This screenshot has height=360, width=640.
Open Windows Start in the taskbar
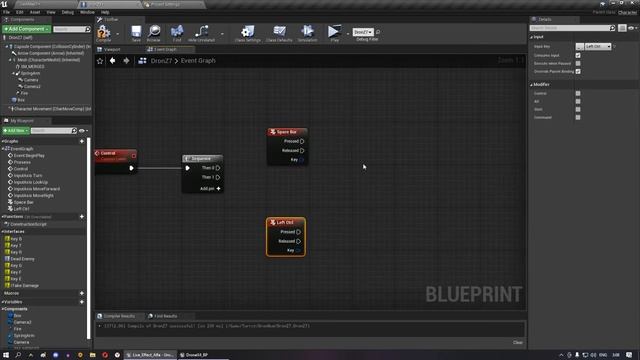click(x=6, y=355)
